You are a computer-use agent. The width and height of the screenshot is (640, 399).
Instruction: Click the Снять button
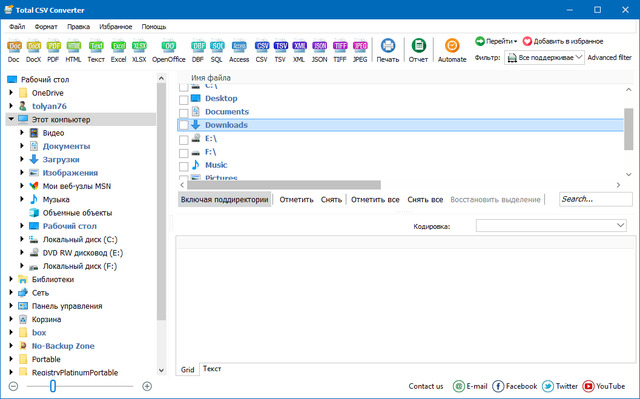click(331, 200)
